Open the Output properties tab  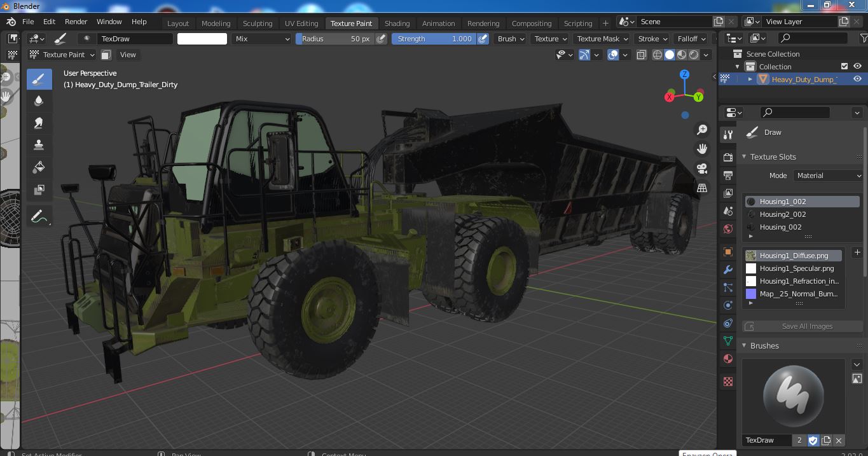click(728, 175)
